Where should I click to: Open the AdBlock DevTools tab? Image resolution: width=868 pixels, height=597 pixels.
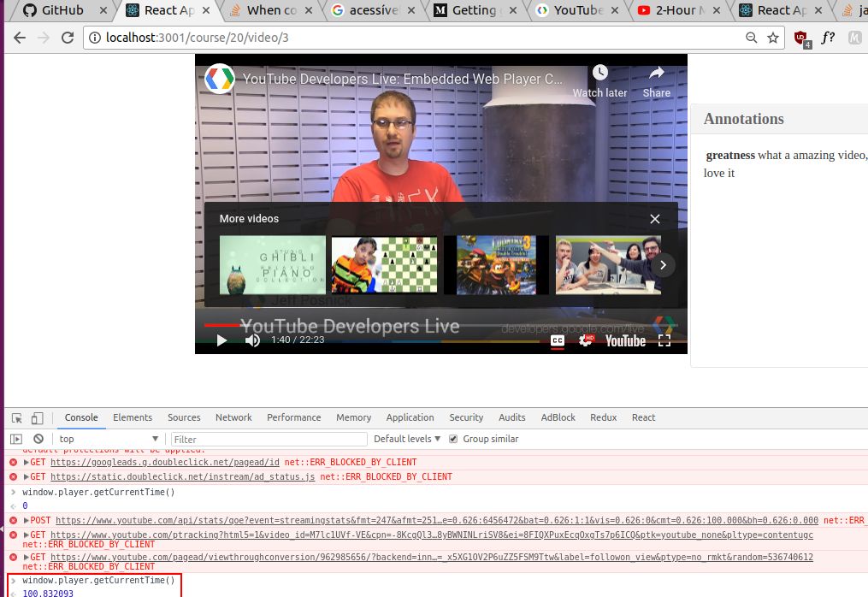558,417
